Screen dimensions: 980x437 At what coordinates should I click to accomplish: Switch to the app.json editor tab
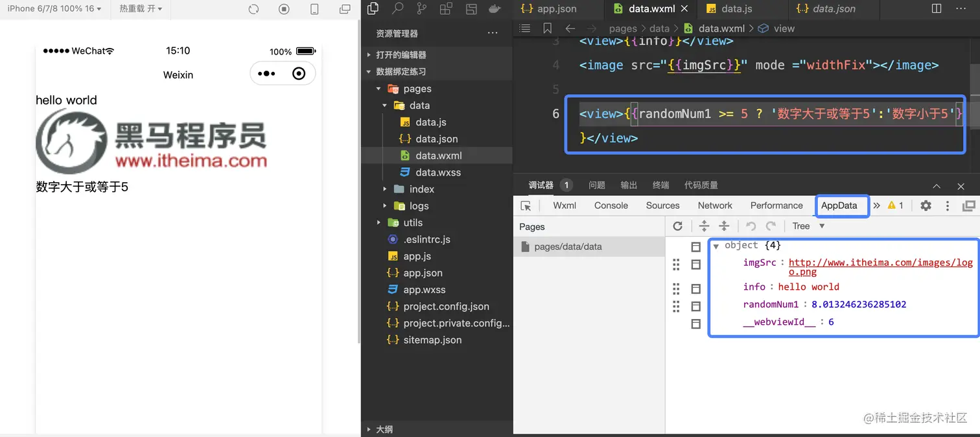(x=549, y=8)
